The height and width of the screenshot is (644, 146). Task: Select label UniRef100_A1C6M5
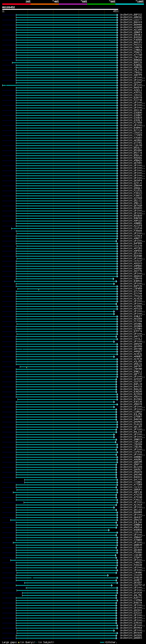131,30
